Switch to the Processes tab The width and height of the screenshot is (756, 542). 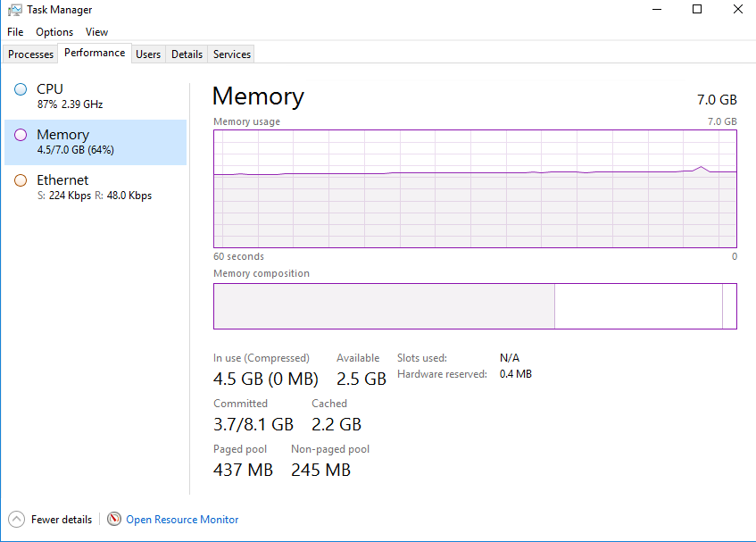click(x=31, y=54)
